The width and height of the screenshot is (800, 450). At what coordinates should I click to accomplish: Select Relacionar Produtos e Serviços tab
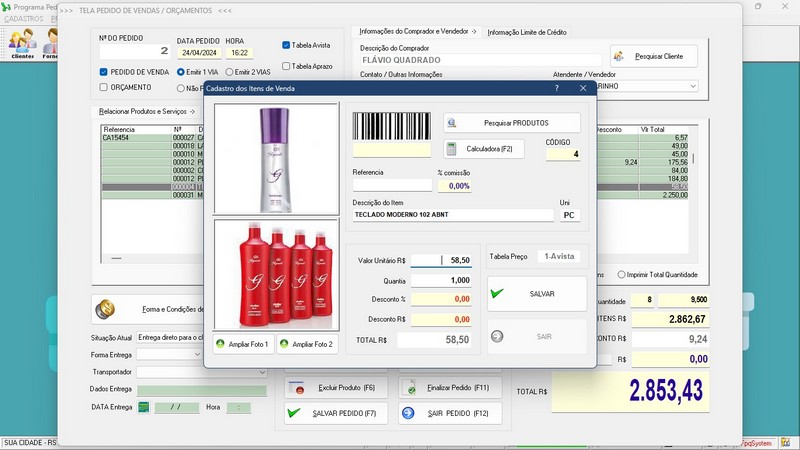147,111
